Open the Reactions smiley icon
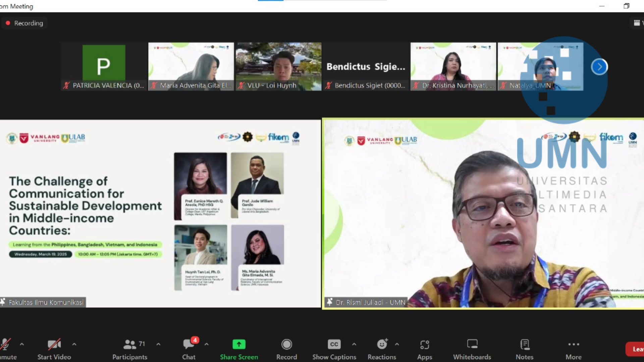The height and width of the screenshot is (362, 644). pyautogui.click(x=382, y=344)
